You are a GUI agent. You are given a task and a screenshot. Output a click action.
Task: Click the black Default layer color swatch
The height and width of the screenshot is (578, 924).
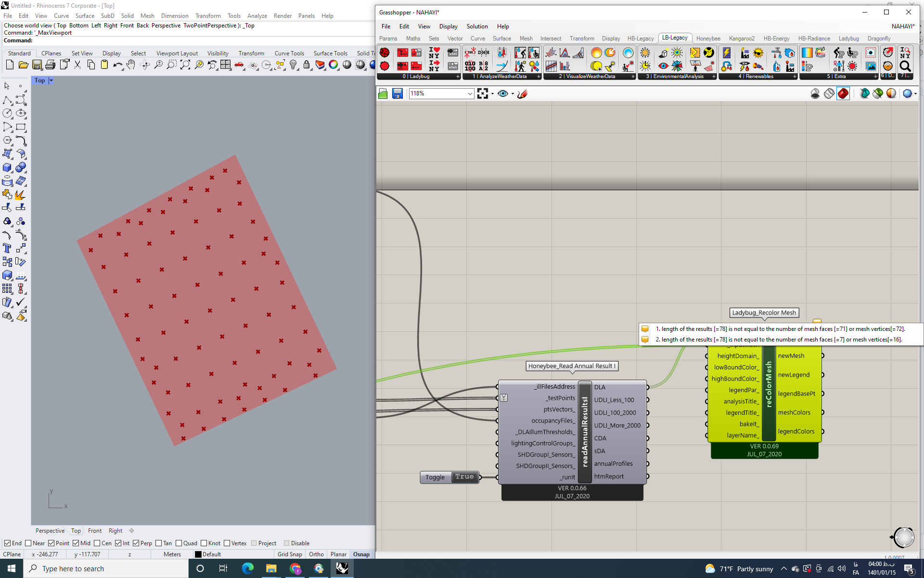[x=198, y=554]
